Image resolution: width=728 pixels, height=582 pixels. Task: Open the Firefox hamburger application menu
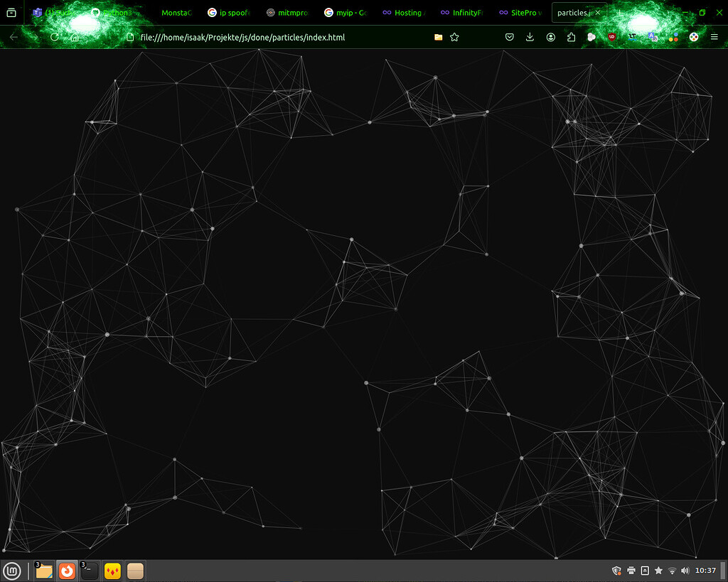coord(714,37)
